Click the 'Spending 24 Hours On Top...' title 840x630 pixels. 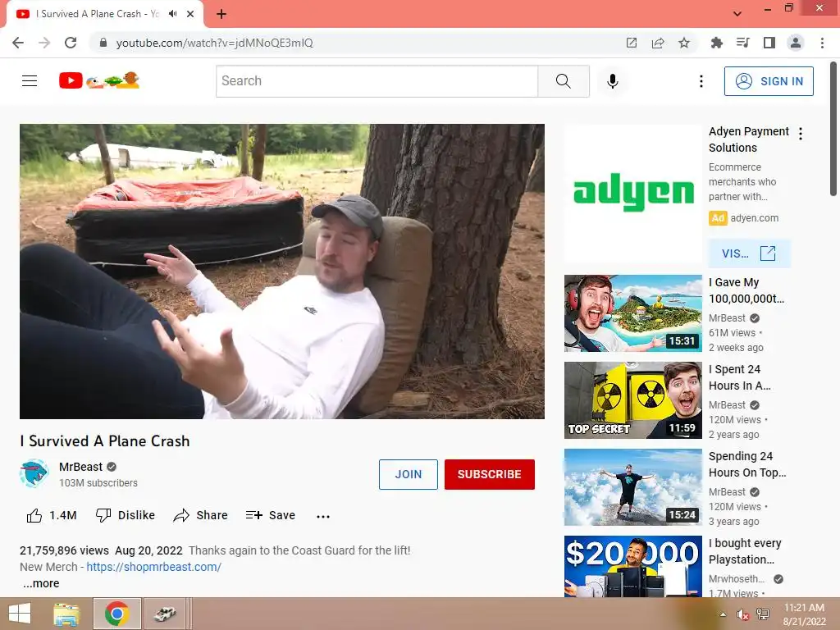[747, 464]
